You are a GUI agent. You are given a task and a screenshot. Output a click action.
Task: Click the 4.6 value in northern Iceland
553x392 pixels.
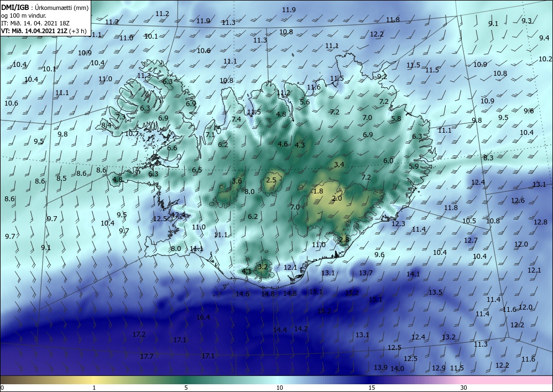(283, 144)
